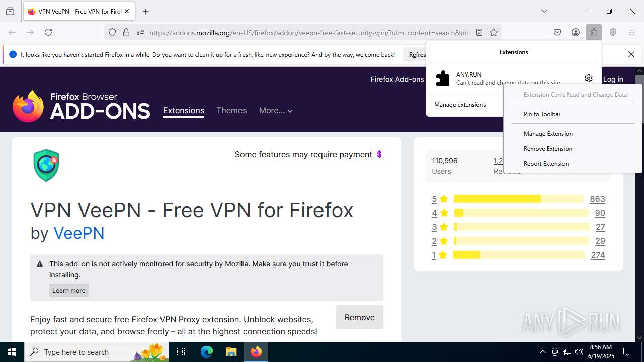Choose Pin to Toolbar

pyautogui.click(x=542, y=114)
